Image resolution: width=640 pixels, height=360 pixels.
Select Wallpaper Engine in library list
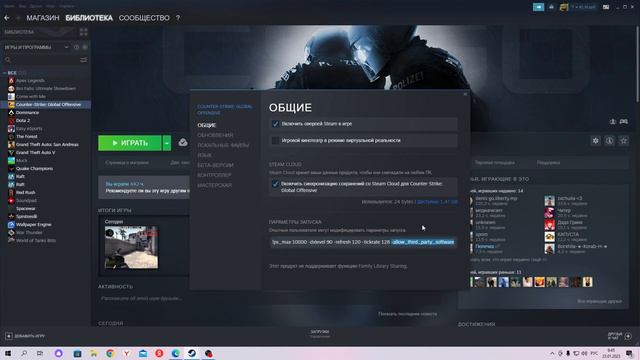33,224
